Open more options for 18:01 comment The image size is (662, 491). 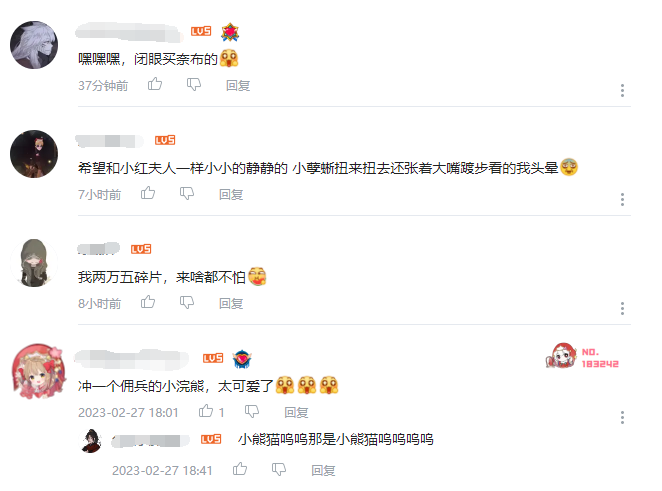tap(622, 417)
